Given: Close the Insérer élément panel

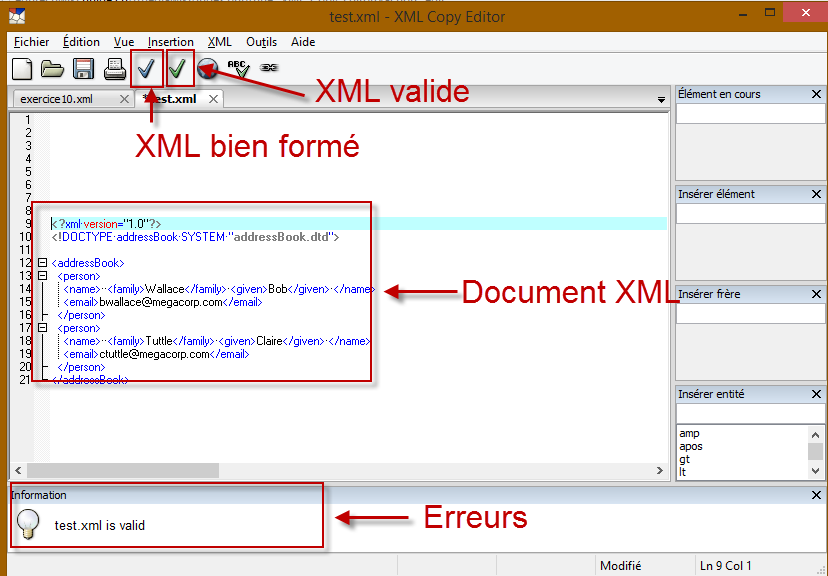Looking at the screenshot, I should [816, 194].
